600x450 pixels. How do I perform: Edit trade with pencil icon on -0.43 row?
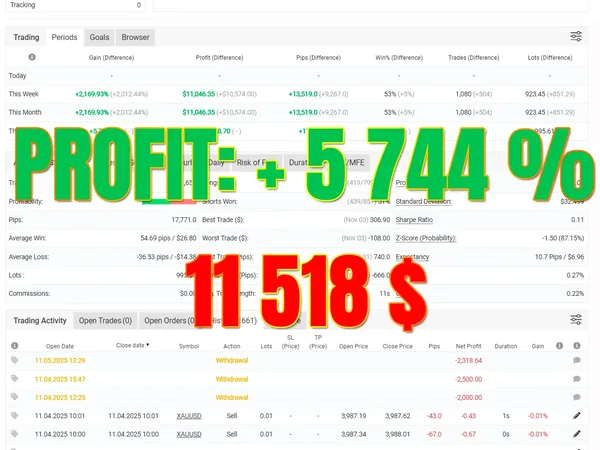[x=577, y=416]
